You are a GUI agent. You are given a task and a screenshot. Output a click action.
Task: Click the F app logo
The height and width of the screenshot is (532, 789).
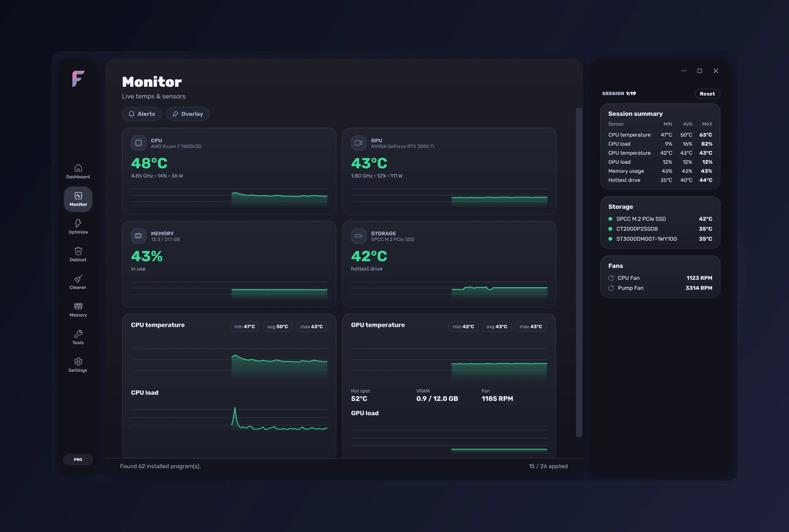click(78, 79)
